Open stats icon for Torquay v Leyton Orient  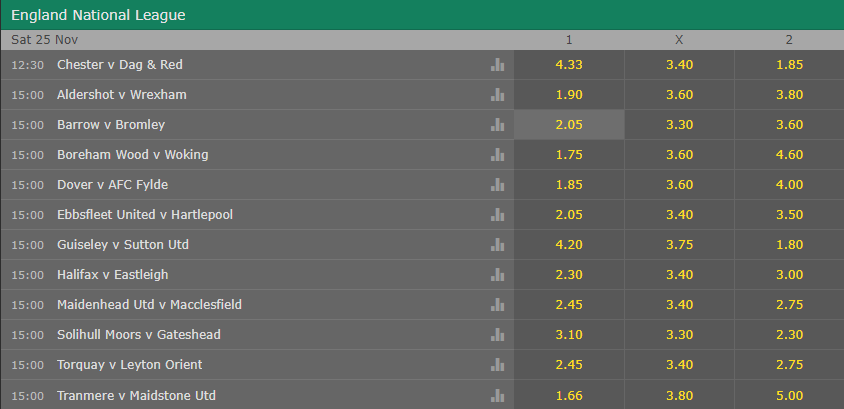(x=497, y=365)
